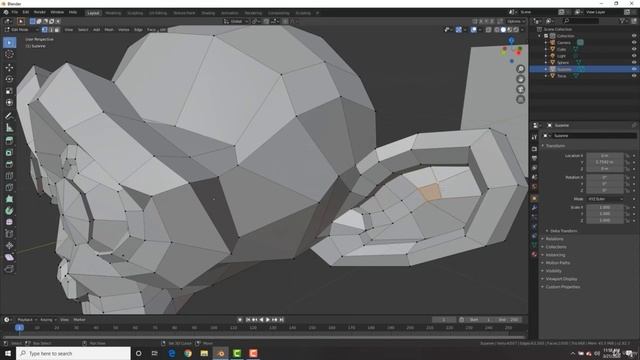Image resolution: width=640 pixels, height=360 pixels.
Task: Click the Scale X value field
Action: pyautogui.click(x=604, y=207)
